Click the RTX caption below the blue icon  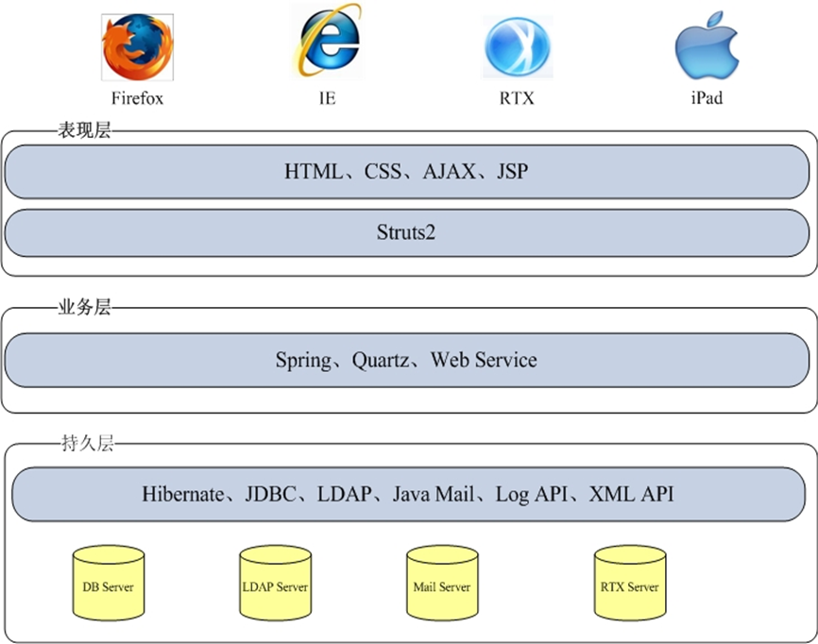(517, 98)
